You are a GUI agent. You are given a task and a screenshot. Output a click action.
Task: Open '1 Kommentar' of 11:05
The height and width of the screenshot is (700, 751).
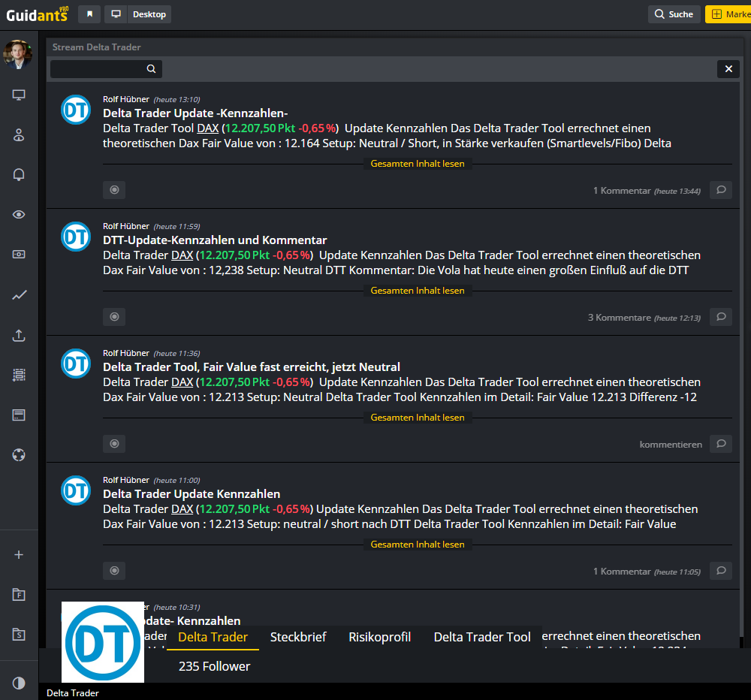(x=647, y=572)
